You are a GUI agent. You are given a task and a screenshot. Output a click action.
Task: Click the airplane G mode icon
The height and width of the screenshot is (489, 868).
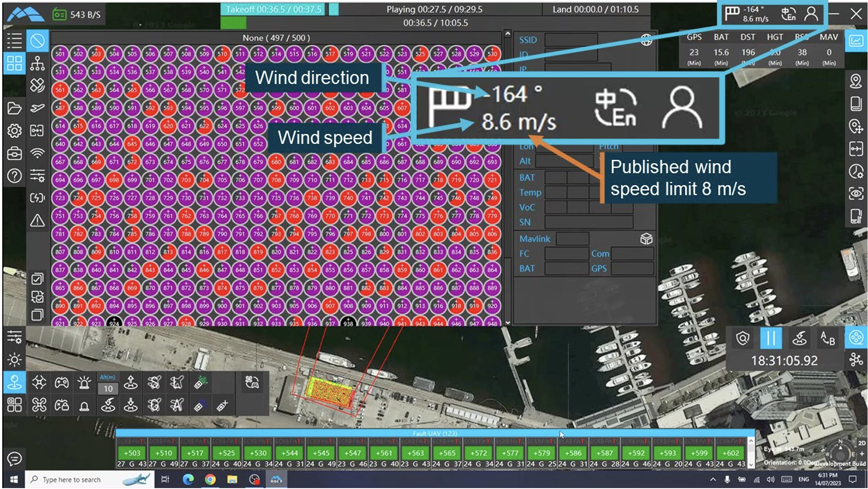pyautogui.click(x=154, y=405)
